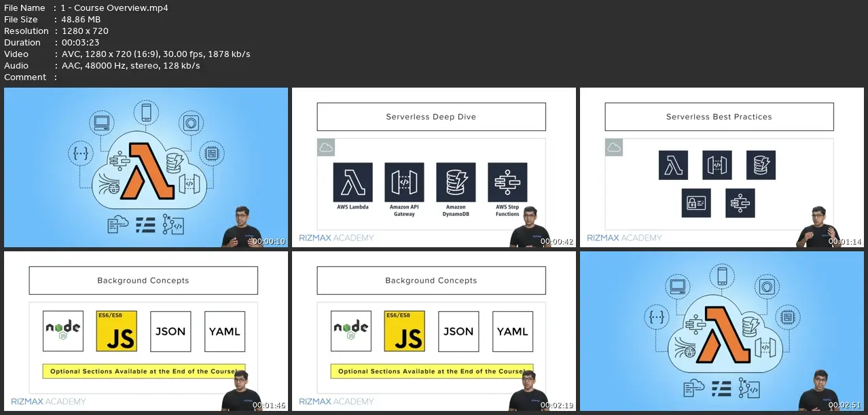Click the checklist icon in the 00:00:10 frame
Screen dimensions: 868x415
[146, 225]
